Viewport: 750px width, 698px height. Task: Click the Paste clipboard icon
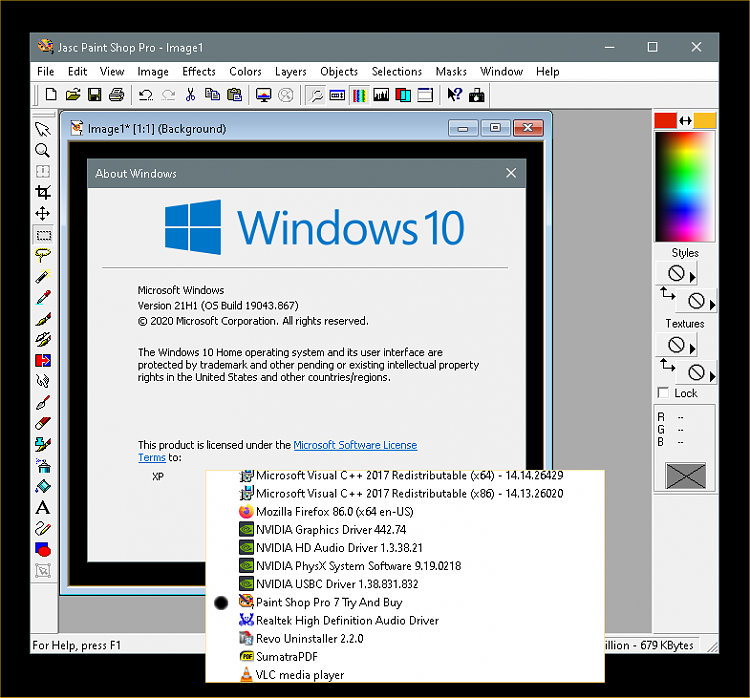(x=234, y=95)
